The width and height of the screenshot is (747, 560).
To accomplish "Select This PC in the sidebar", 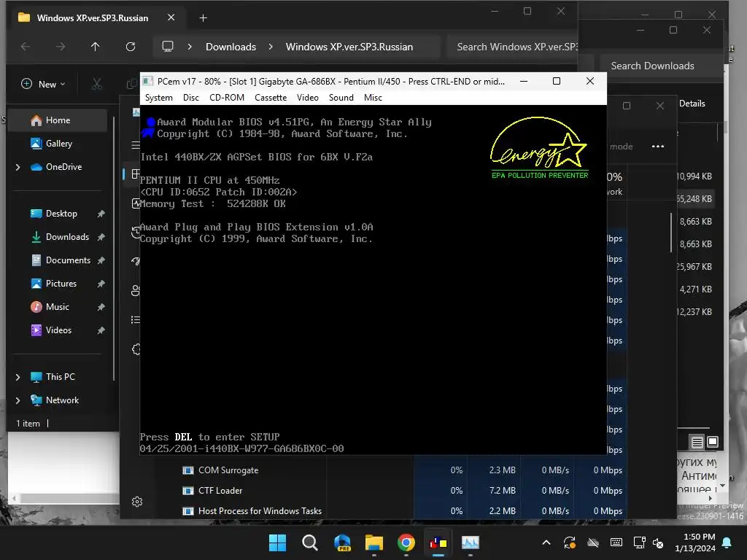I will (x=60, y=377).
